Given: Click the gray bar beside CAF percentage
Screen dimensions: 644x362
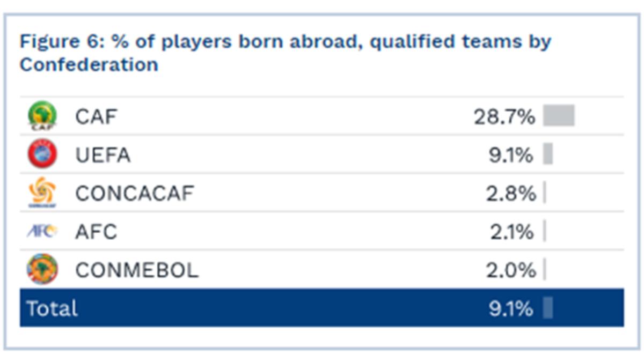Looking at the screenshot, I should (559, 115).
